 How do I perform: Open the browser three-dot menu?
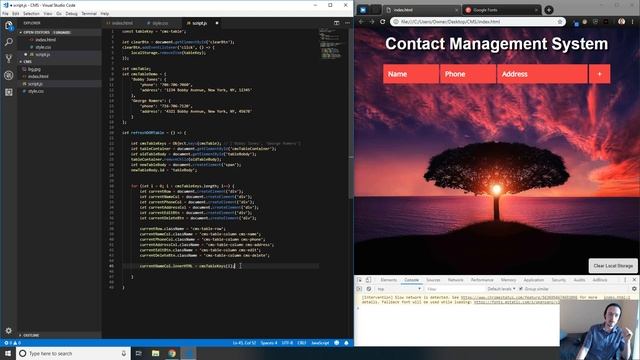[633, 22]
